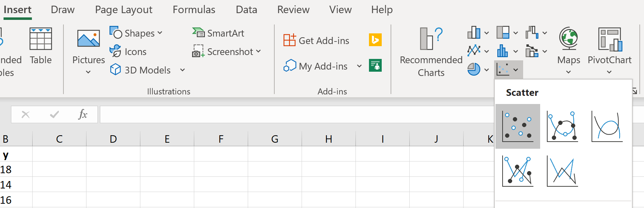Viewport: 644px width, 208px height.
Task: Choose Scatter with Smooth Lines and Markers
Action: pos(562,126)
